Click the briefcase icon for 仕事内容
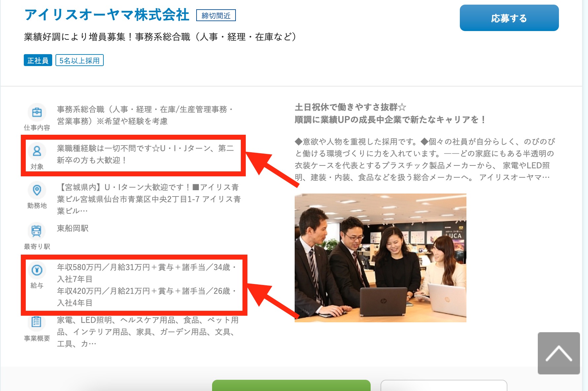 37,113
